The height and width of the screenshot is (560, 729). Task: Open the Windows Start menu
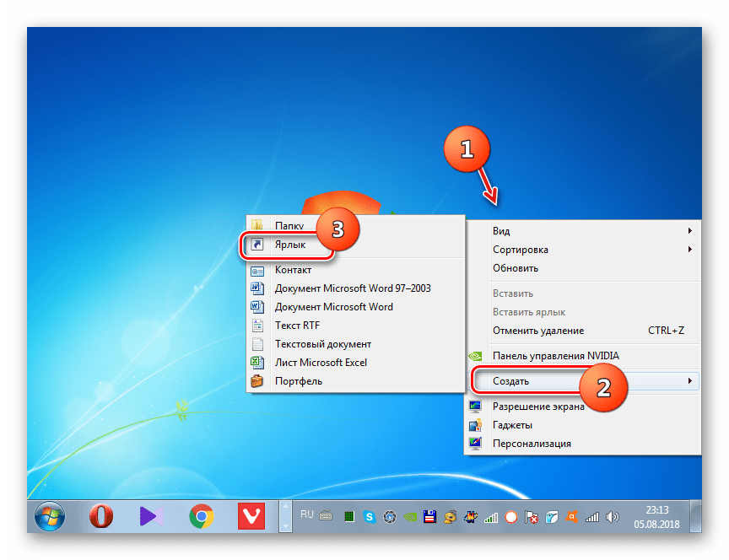(50, 516)
